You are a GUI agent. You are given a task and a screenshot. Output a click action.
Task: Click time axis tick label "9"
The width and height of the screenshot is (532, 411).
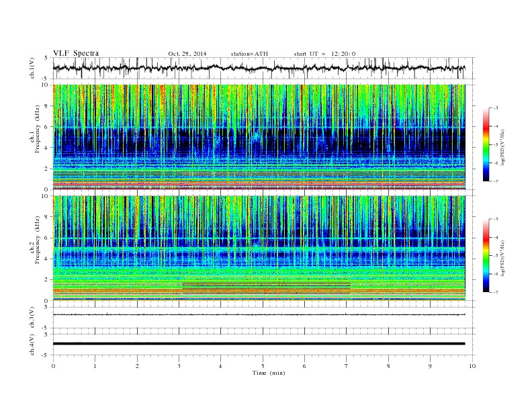click(x=430, y=366)
